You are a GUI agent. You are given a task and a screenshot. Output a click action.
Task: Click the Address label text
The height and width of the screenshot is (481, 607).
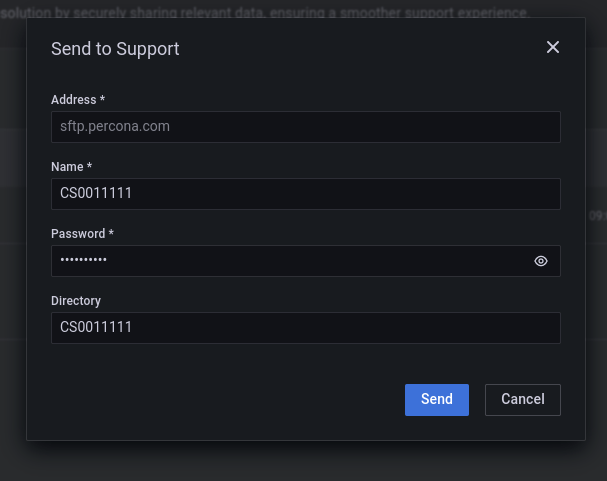(x=73, y=100)
